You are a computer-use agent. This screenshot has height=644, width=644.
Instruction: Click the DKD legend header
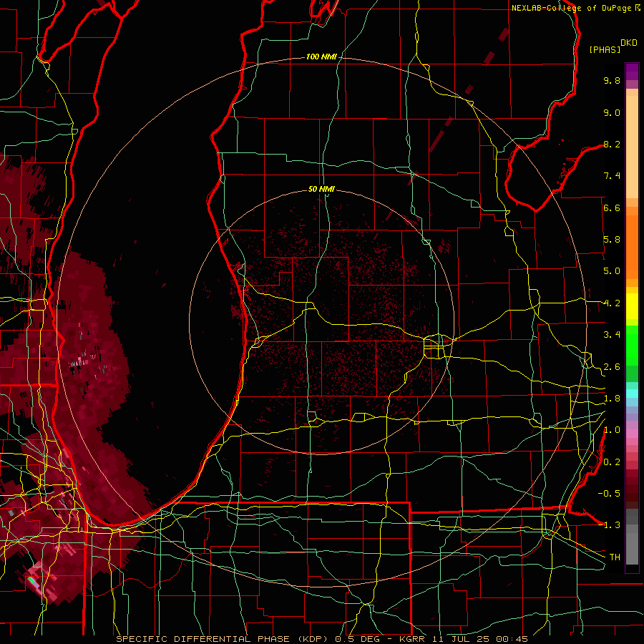(628, 43)
